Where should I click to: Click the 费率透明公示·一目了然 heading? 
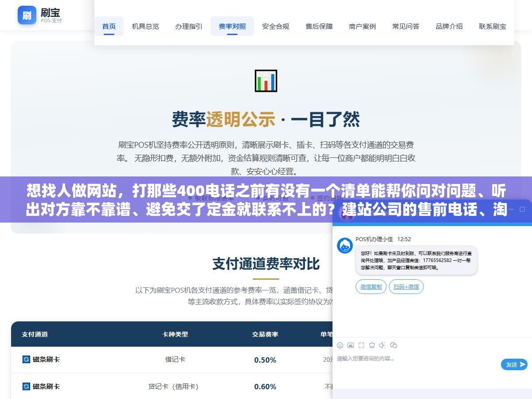pos(266,119)
